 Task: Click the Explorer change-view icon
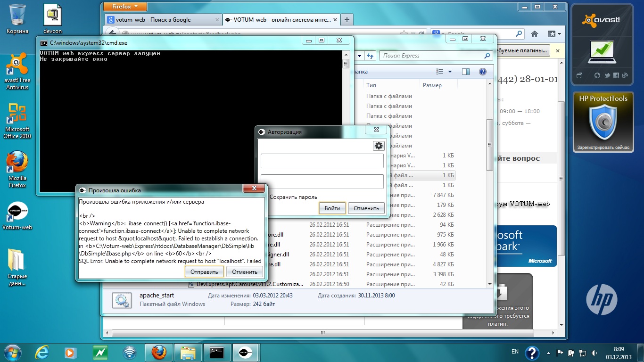(x=440, y=72)
